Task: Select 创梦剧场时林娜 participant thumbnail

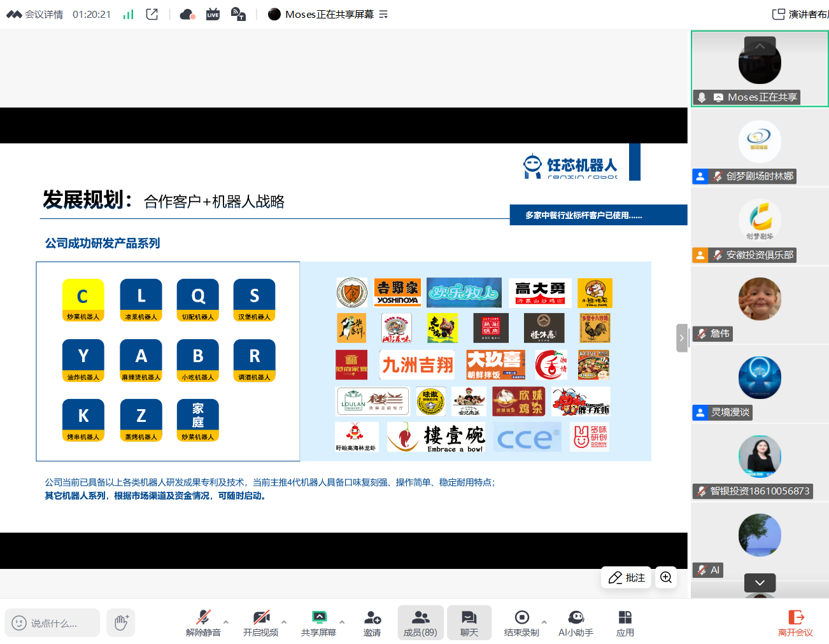Action: tap(760, 147)
